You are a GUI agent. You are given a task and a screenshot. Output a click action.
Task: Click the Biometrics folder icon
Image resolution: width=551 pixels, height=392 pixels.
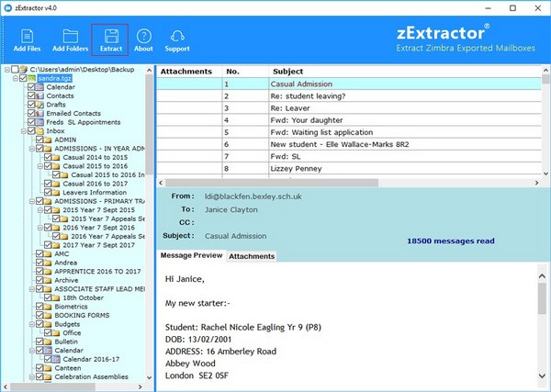[48, 307]
